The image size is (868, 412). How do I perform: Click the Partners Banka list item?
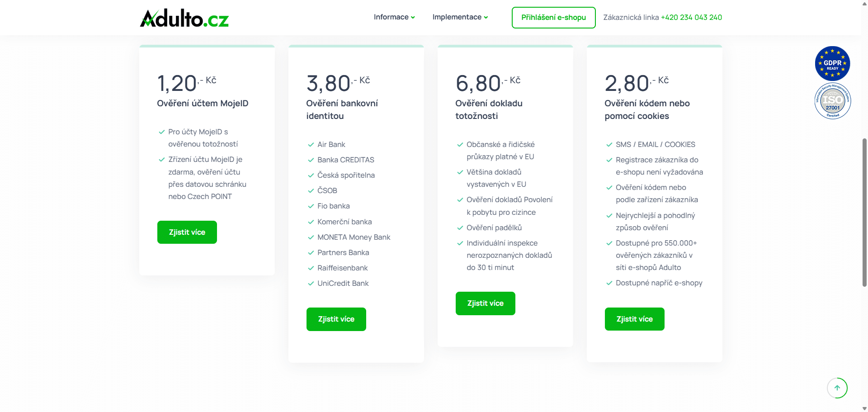point(343,253)
